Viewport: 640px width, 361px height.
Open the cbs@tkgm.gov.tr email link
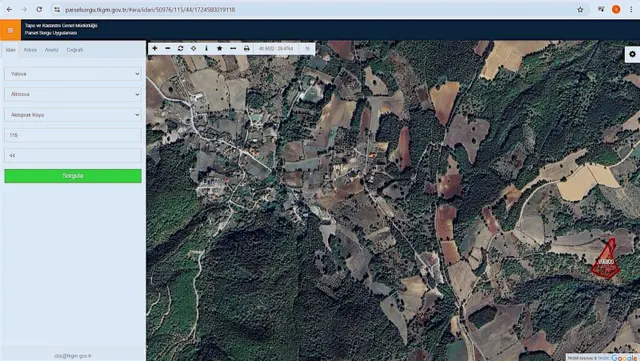(x=73, y=356)
